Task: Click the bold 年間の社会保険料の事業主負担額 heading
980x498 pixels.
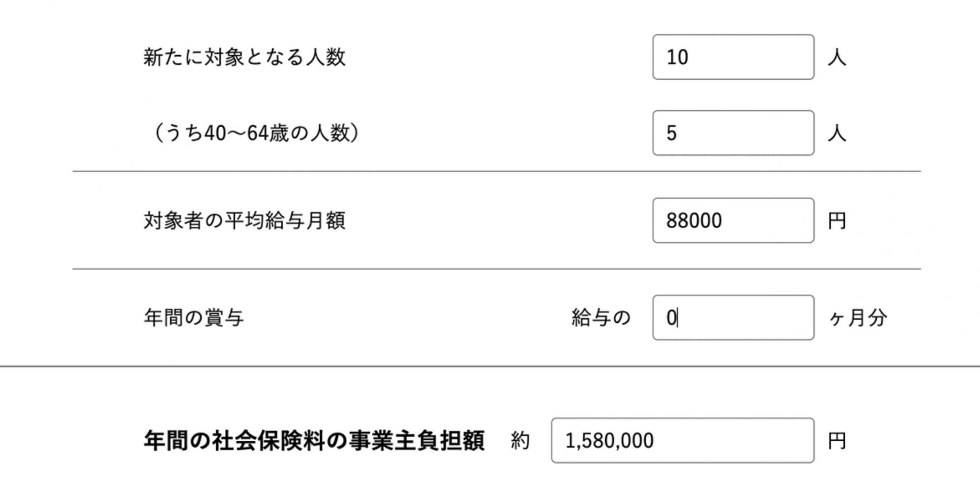Action: point(314,441)
